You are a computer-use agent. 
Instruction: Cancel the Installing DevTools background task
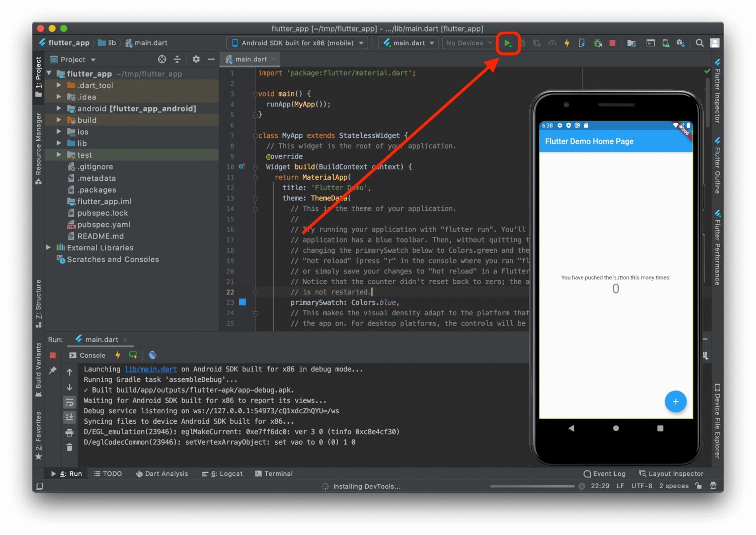pyautogui.click(x=582, y=486)
